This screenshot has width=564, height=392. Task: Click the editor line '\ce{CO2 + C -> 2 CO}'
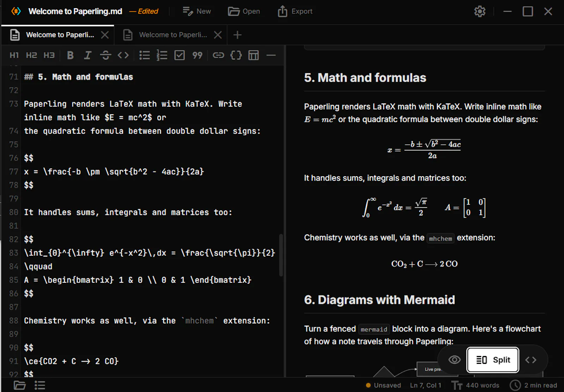point(71,361)
